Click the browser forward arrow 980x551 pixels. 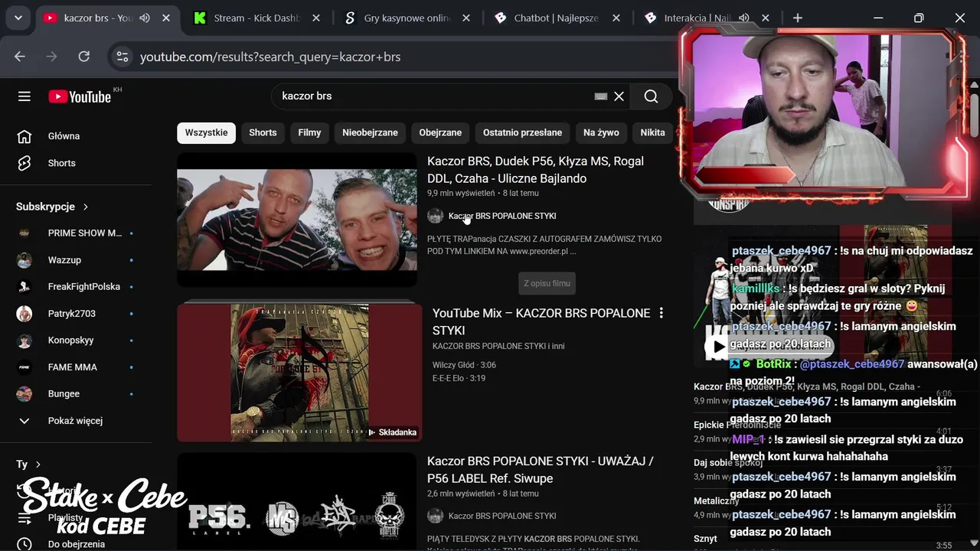52,57
